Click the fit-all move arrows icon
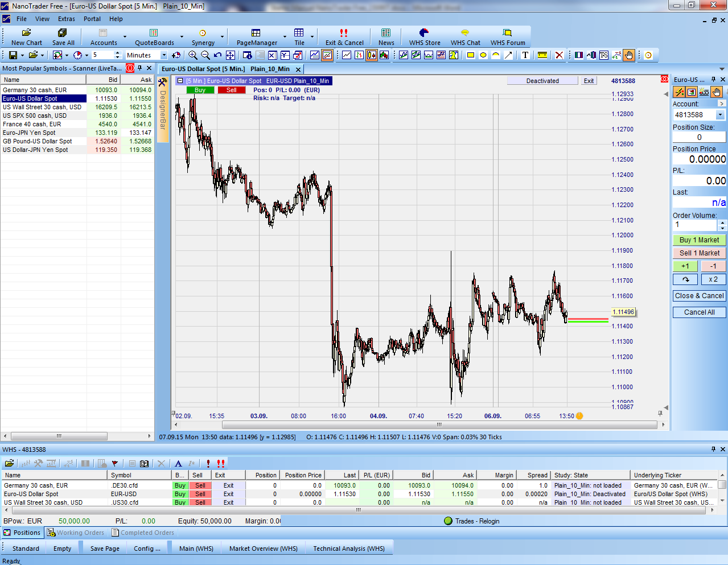This screenshot has width=728, height=565. 230,55
